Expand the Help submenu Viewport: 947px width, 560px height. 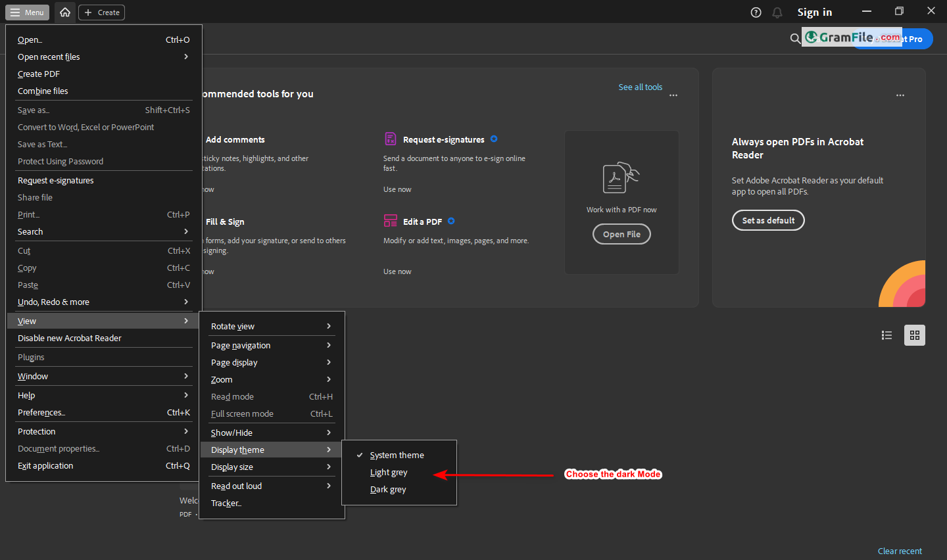pos(104,395)
